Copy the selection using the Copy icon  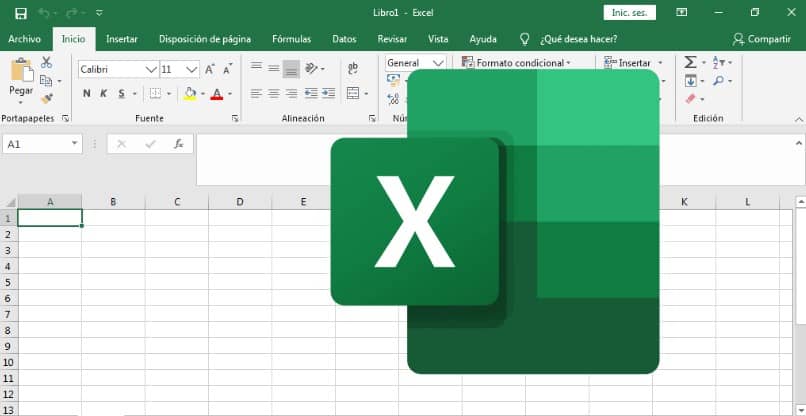coord(46,80)
